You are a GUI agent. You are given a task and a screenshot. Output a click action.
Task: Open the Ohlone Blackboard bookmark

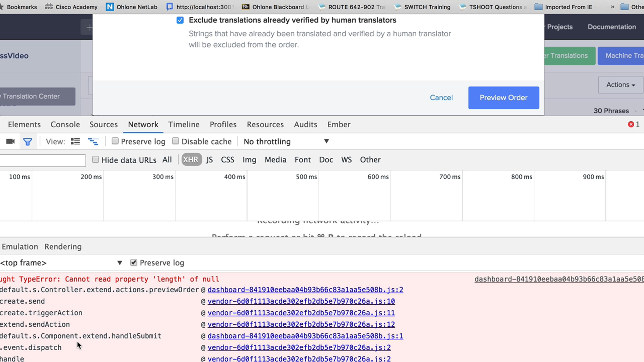[276, 7]
